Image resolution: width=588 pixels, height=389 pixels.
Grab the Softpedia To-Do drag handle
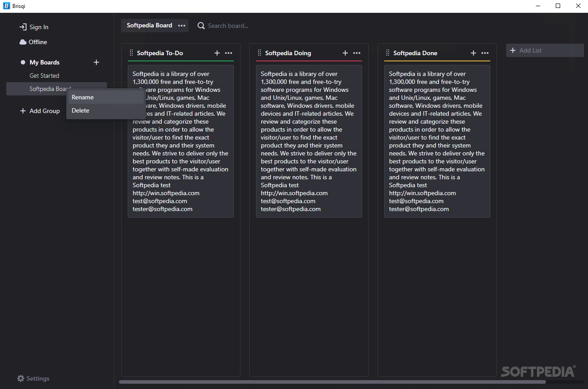point(131,53)
